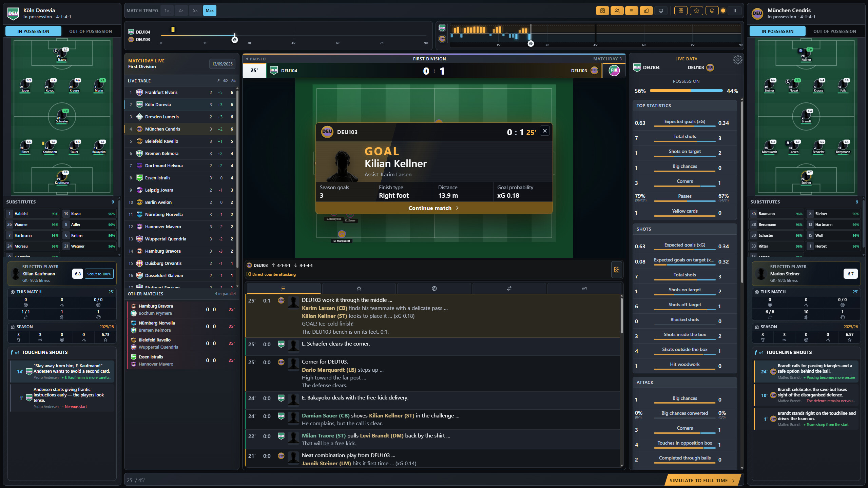Select Frankfurt Elvaris in live table
868x488 pixels.
coord(180,92)
